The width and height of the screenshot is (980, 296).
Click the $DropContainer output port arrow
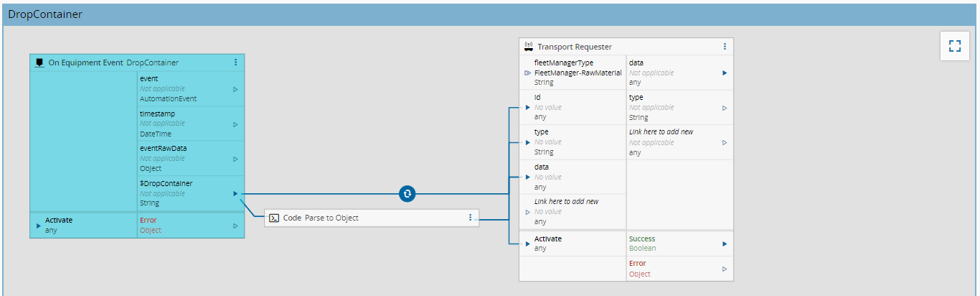tap(235, 194)
